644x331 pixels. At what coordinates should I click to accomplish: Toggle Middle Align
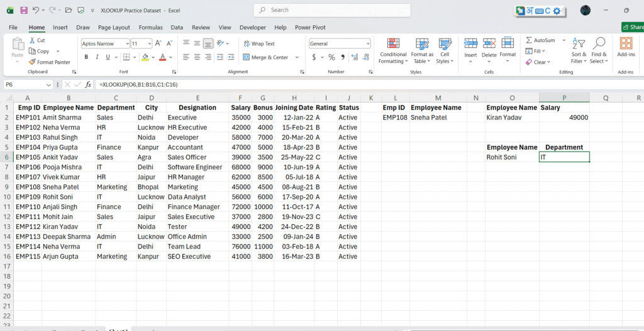coord(197,43)
